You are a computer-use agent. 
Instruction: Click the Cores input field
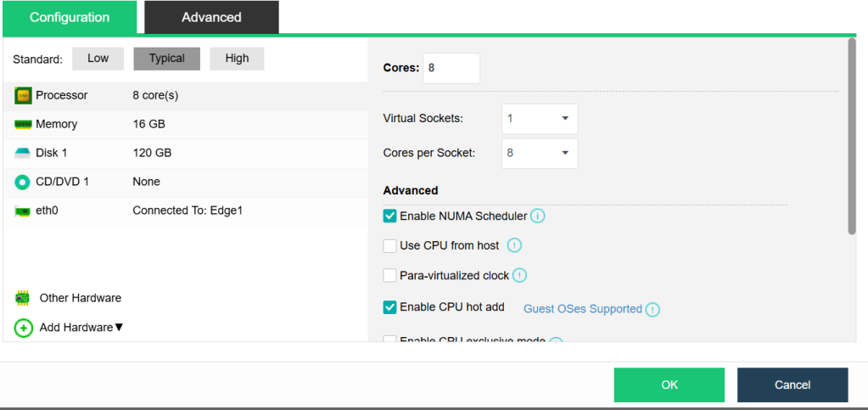451,68
